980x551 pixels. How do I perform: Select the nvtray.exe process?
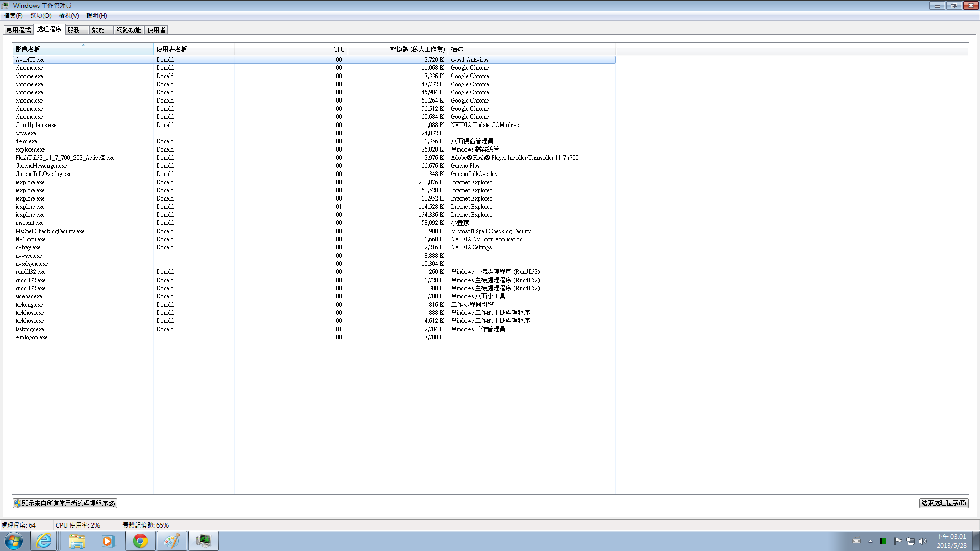click(x=314, y=247)
